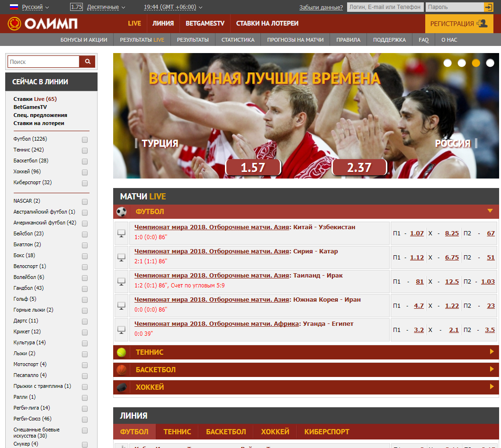The width and height of the screenshot is (501, 448).
Task: Click the tennis ball icon
Action: click(121, 352)
